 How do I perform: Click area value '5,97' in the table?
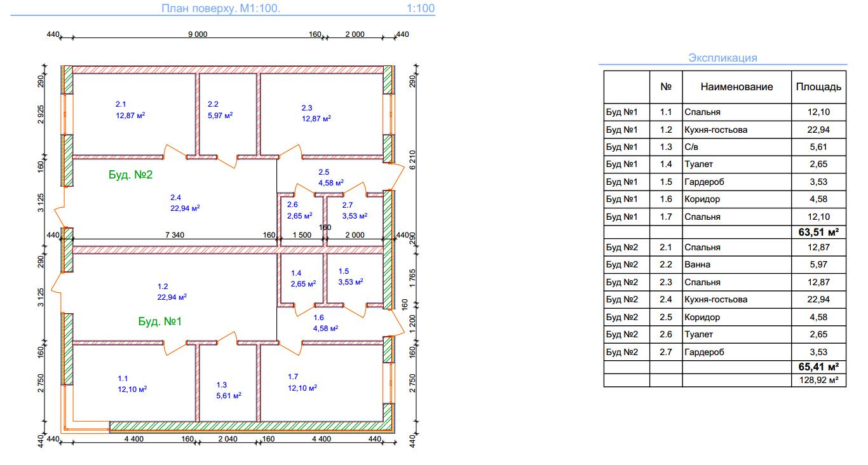pyautogui.click(x=818, y=264)
